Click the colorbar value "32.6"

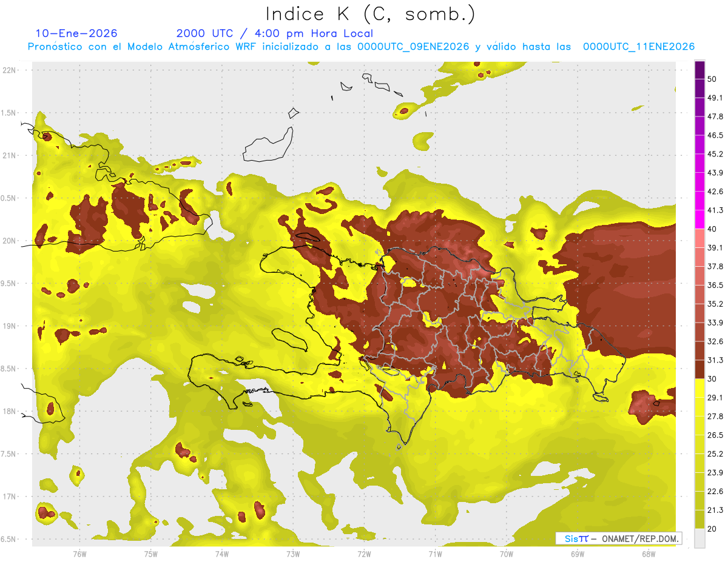[715, 341]
